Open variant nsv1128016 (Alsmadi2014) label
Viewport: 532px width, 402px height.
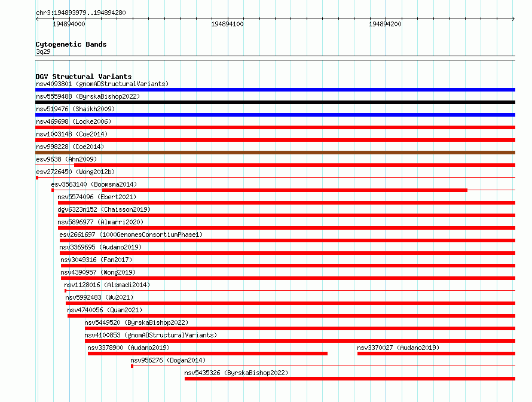click(107, 285)
